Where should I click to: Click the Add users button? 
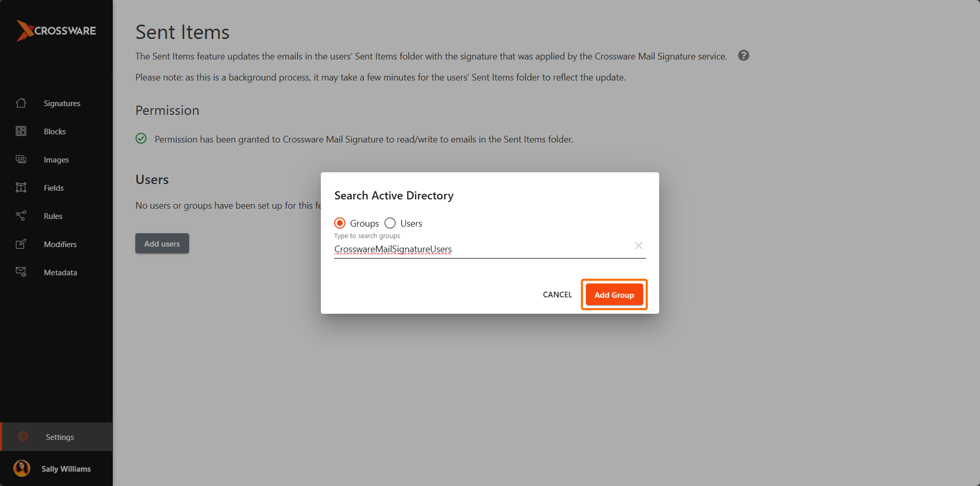(162, 244)
